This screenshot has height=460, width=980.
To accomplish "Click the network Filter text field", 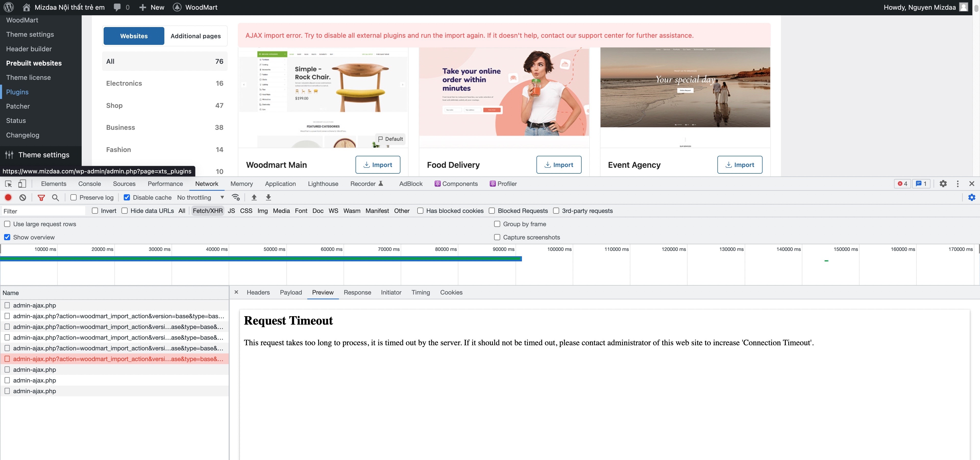I will [43, 211].
